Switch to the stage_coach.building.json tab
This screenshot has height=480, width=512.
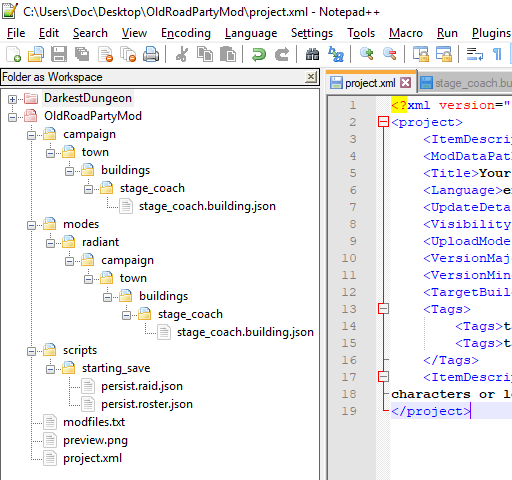[x=466, y=83]
